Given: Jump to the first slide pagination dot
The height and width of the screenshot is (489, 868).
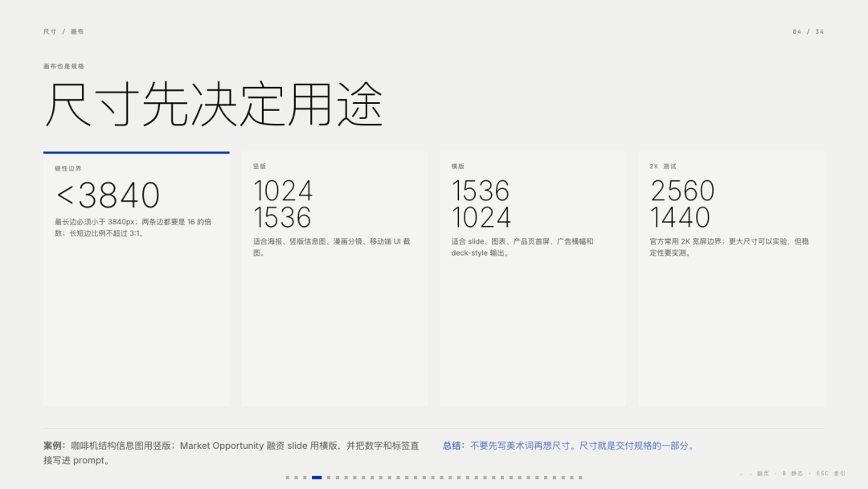Looking at the screenshot, I should (287, 478).
